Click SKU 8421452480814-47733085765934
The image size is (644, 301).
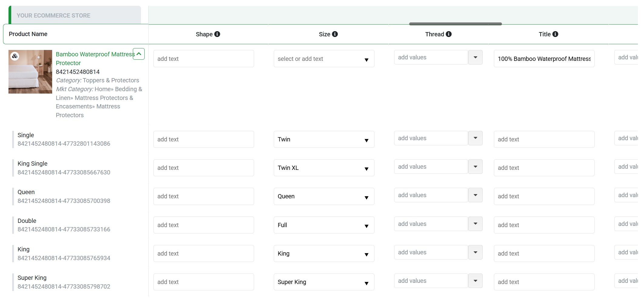(x=64, y=258)
